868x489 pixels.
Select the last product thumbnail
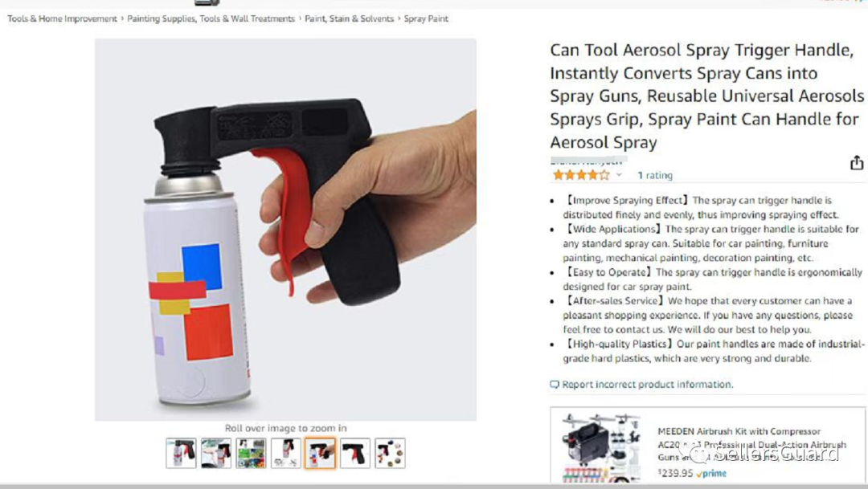click(x=390, y=453)
